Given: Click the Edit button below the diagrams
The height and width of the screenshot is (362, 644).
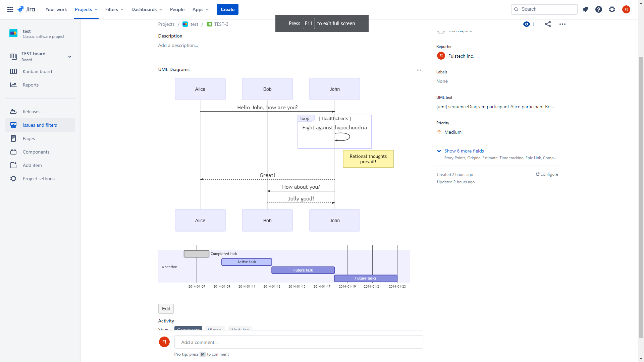Looking at the screenshot, I should click(166, 308).
